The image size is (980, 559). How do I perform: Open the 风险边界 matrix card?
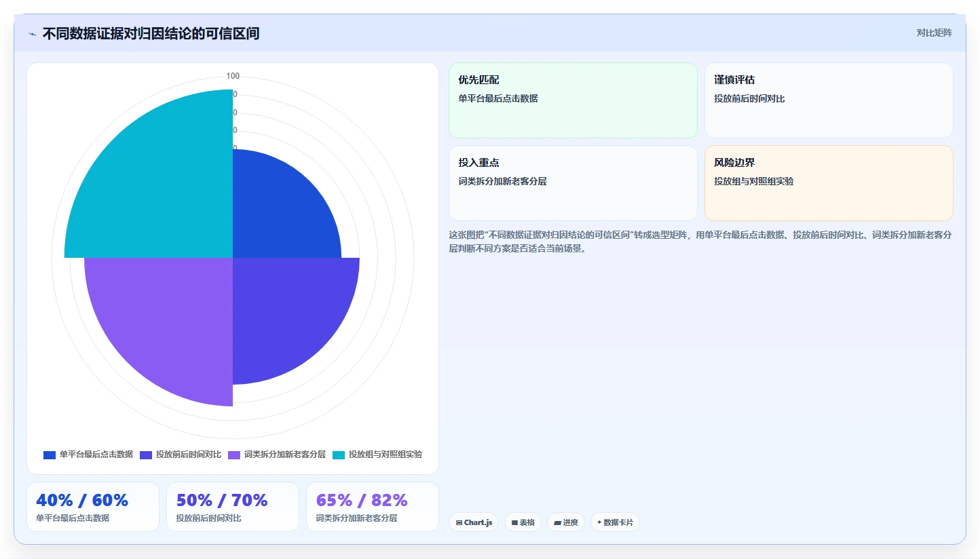(x=829, y=183)
